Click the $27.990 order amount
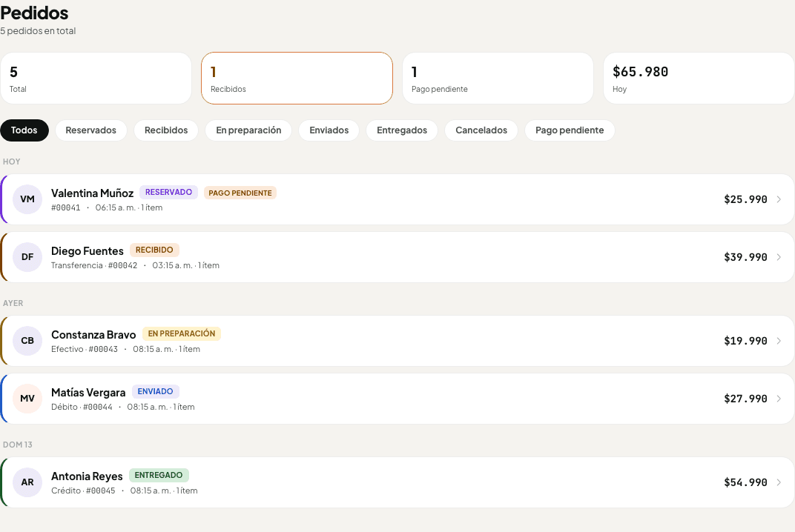This screenshot has height=532, width=795. pyautogui.click(x=745, y=398)
